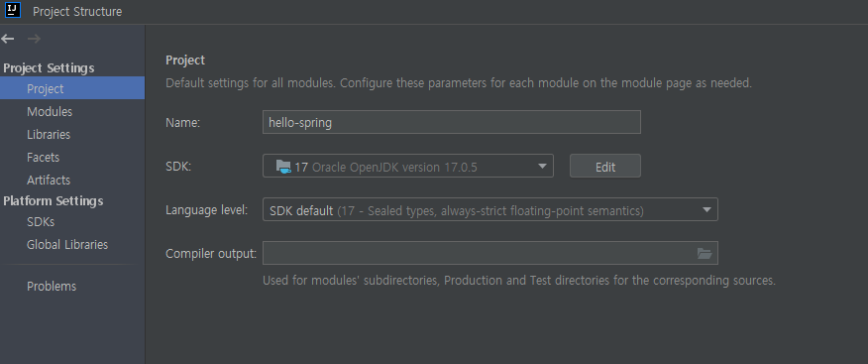Click the forward arrow navigation icon
868x364 pixels.
tap(34, 39)
